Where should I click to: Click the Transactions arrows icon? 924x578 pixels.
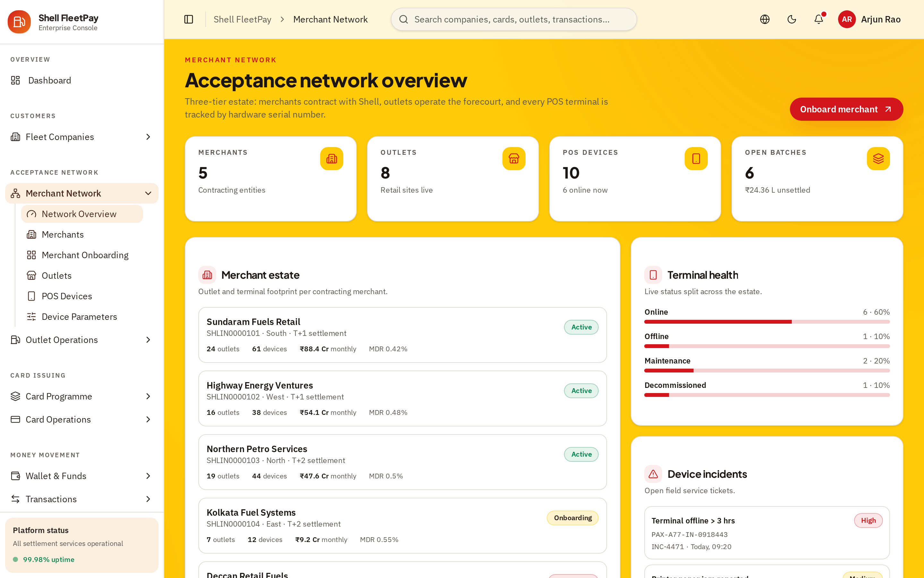click(15, 499)
